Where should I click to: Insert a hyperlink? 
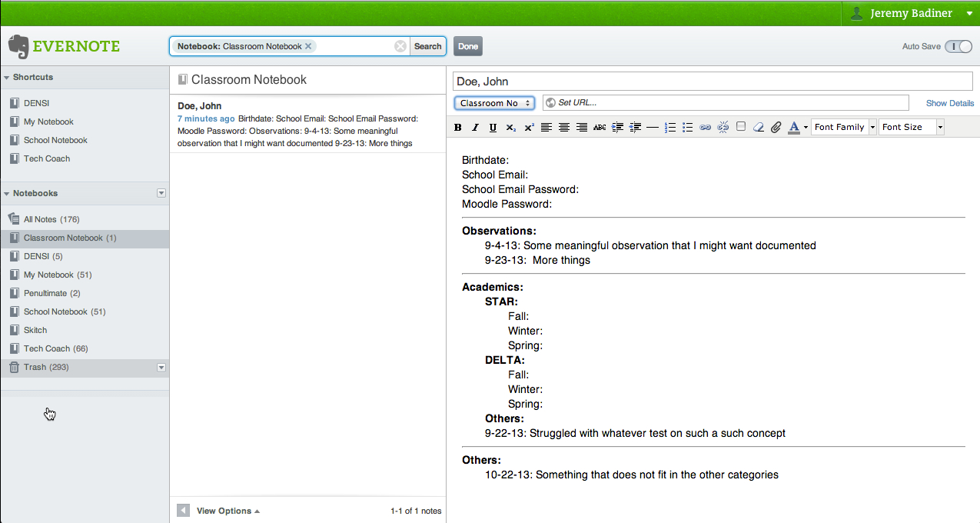(705, 128)
